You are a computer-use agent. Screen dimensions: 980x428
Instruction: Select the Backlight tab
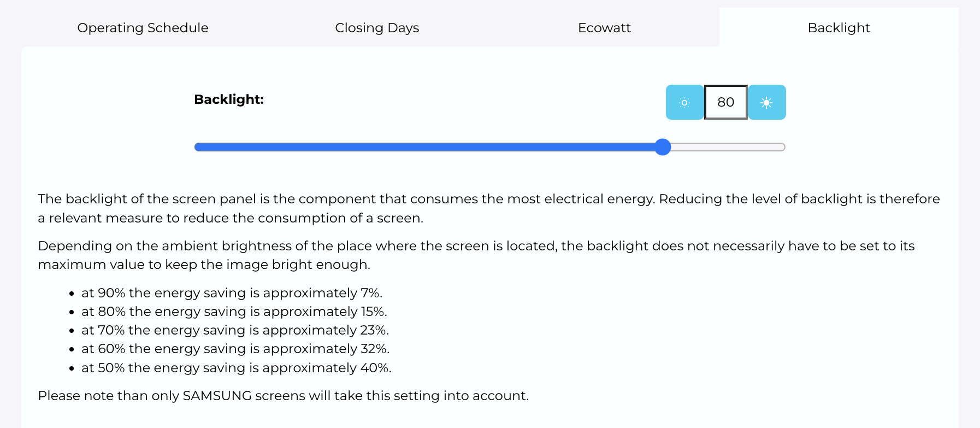pos(839,28)
